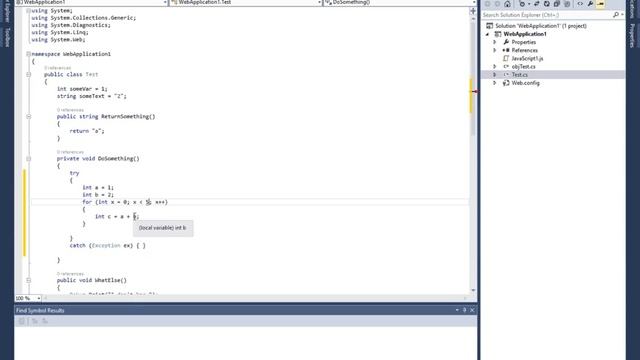Click the Collapse All icon in Solution Explorer
The image size is (640, 360).
coord(557,4)
